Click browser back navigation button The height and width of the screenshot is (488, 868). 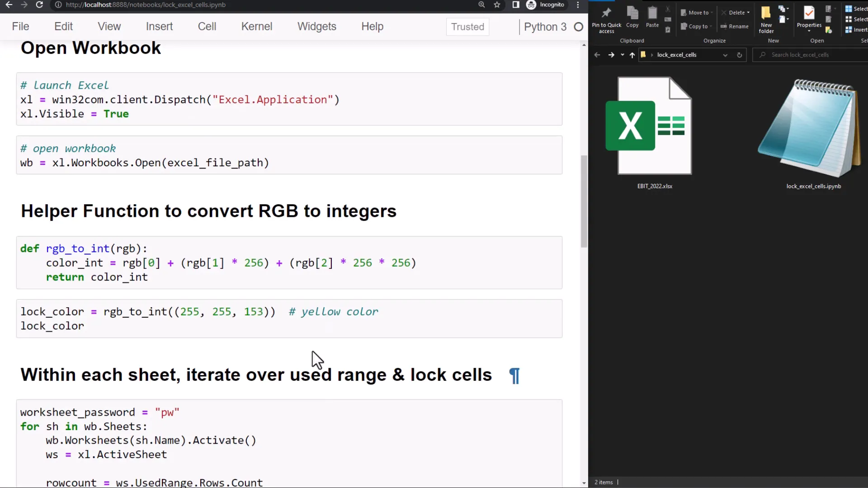[x=9, y=5]
